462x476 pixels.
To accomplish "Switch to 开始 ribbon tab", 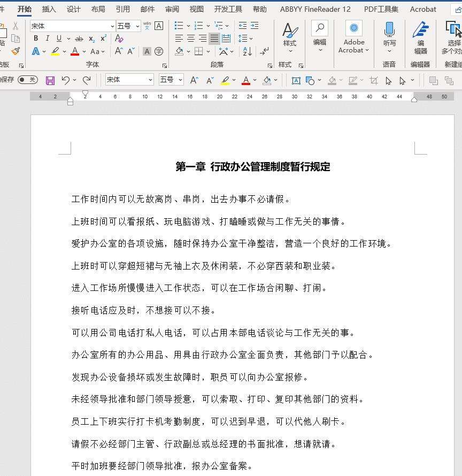I will tap(24, 9).
